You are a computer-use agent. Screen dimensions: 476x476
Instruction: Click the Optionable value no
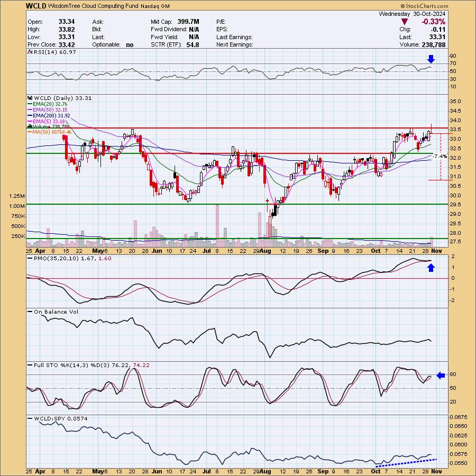point(130,44)
